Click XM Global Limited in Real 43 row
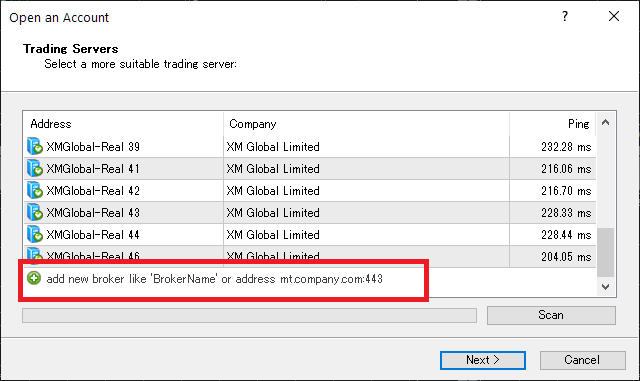This screenshot has width=640, height=381. (273, 213)
